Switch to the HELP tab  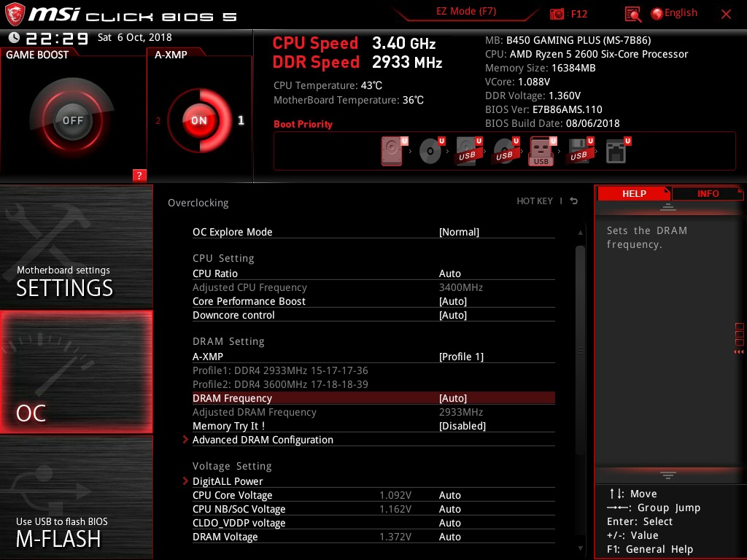(634, 194)
